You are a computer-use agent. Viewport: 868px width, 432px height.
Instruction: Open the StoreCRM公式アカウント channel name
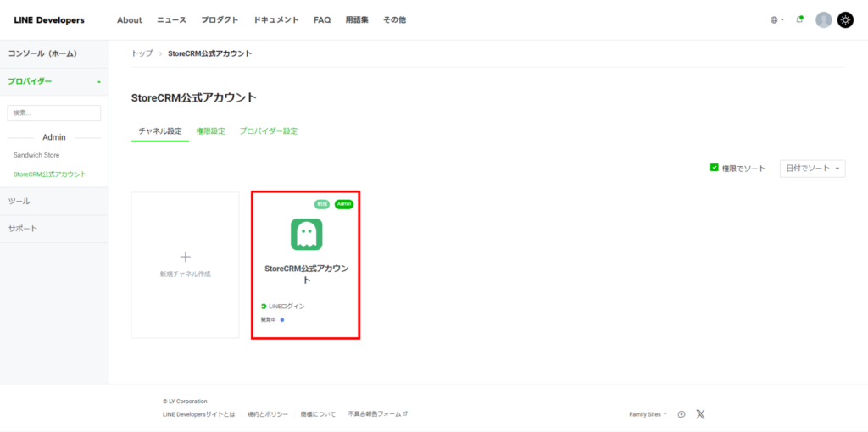[306, 274]
